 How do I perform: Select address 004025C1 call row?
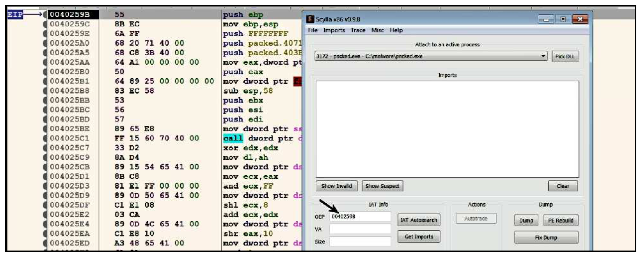tap(70, 138)
